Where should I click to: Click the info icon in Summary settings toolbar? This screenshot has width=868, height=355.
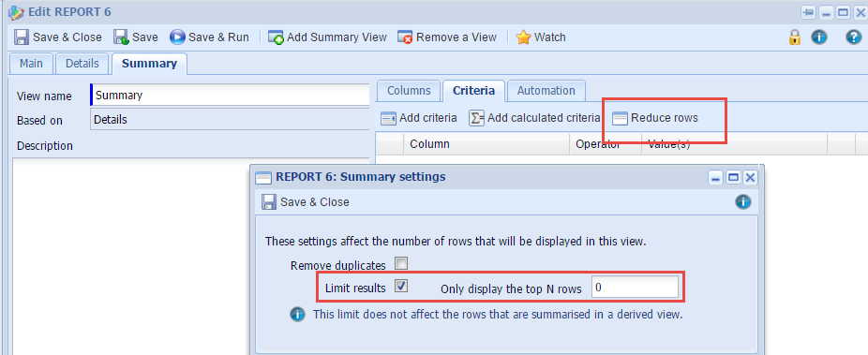743,201
